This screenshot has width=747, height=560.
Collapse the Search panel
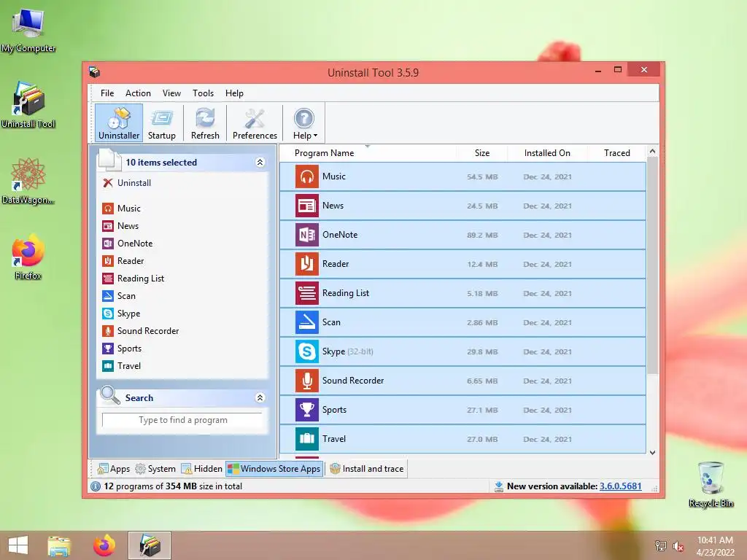(x=260, y=397)
